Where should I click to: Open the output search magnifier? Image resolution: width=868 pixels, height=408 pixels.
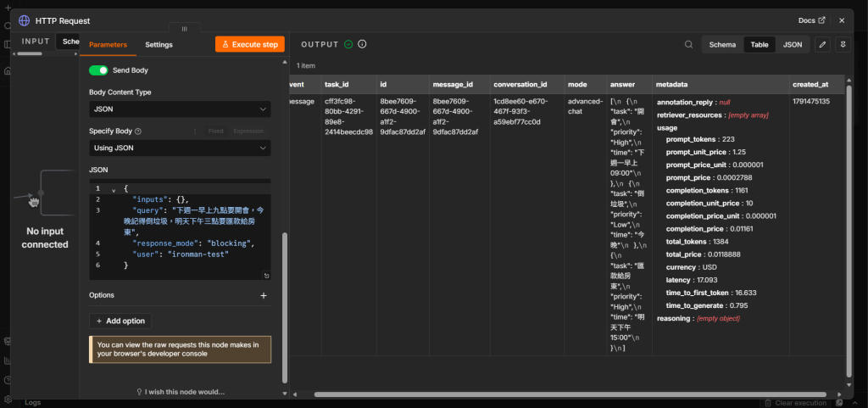click(x=688, y=45)
